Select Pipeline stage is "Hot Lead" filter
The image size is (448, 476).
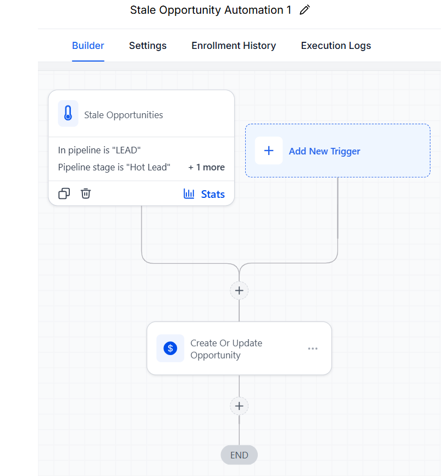[114, 167]
